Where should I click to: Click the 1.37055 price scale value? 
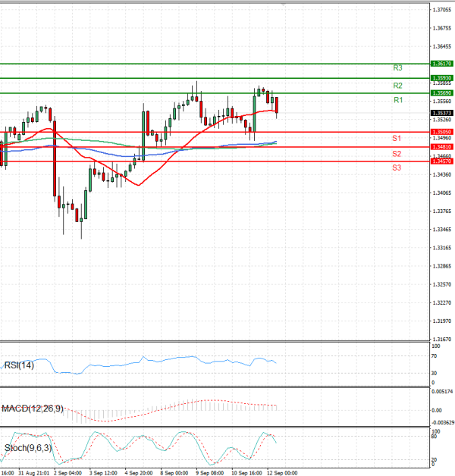442,10
